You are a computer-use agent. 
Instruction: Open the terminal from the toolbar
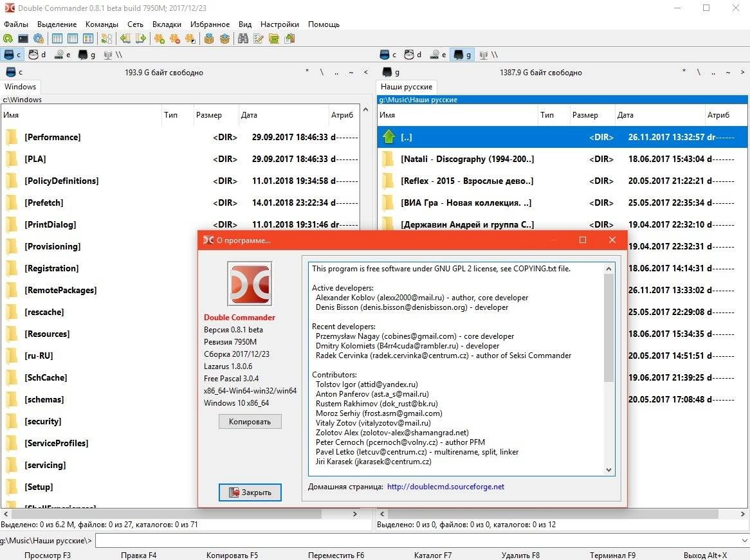(x=23, y=39)
